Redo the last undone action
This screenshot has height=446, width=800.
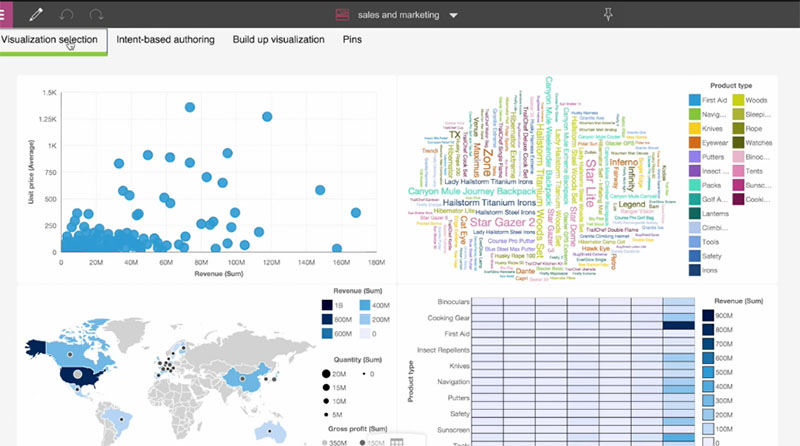96,15
